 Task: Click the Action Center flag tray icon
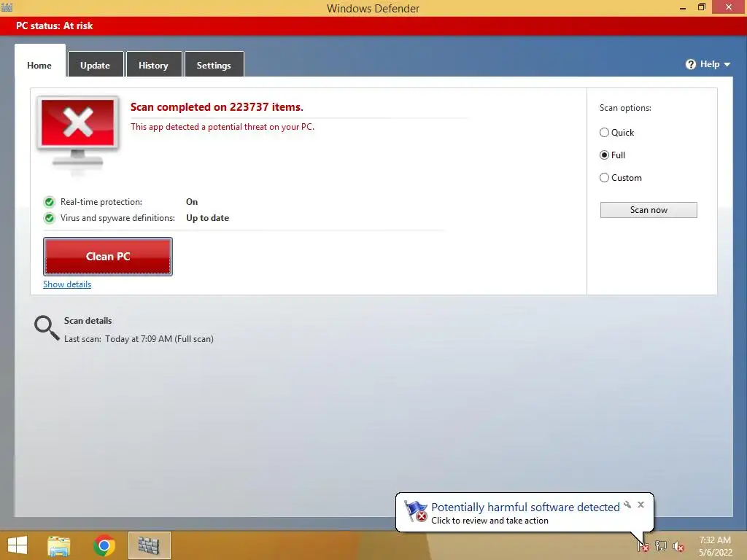643,546
